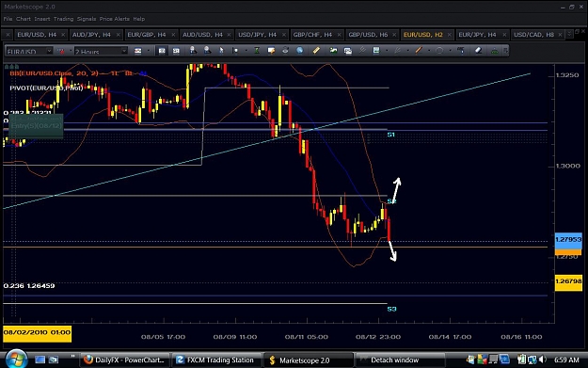
Task: Click the marker toolbar icon
Action: tap(235, 50)
